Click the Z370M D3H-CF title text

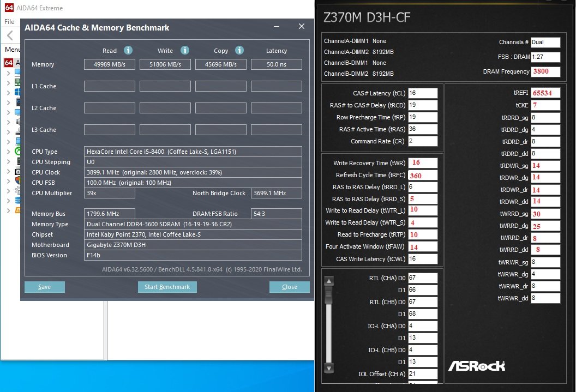[x=367, y=17]
